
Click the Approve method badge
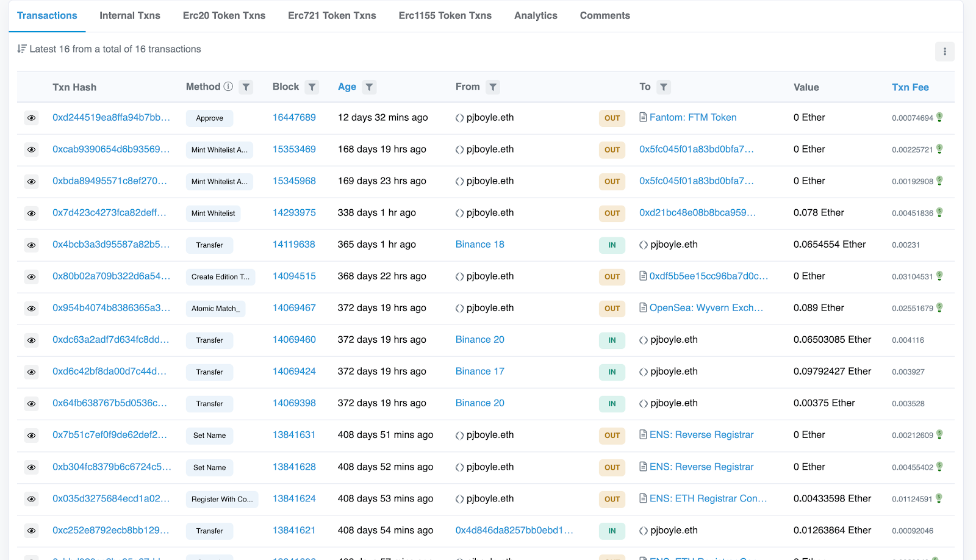210,118
